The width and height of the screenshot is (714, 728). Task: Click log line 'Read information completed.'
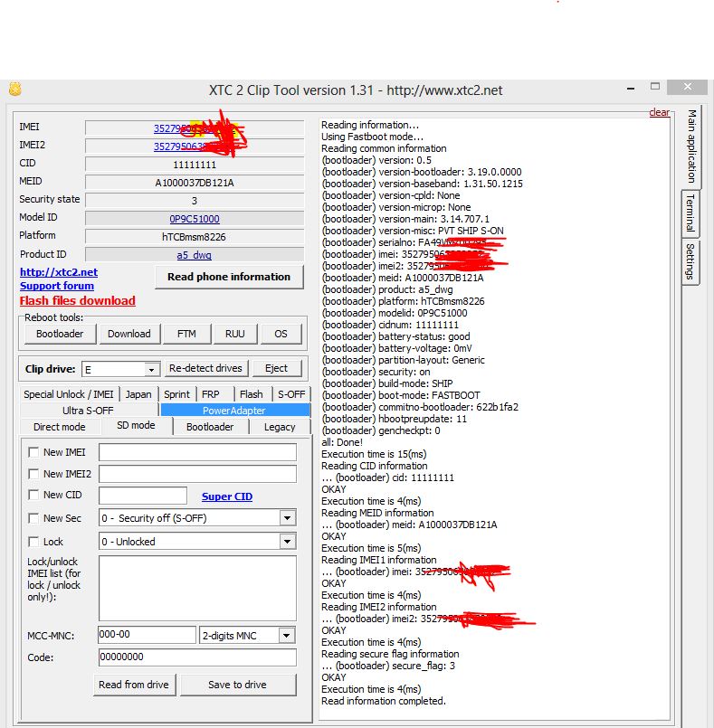(x=384, y=701)
